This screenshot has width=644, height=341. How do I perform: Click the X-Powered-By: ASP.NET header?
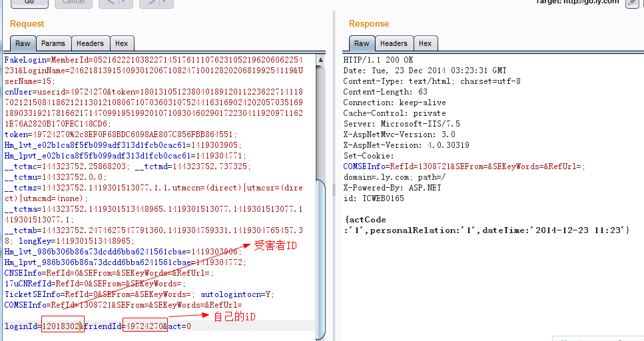[x=392, y=188]
